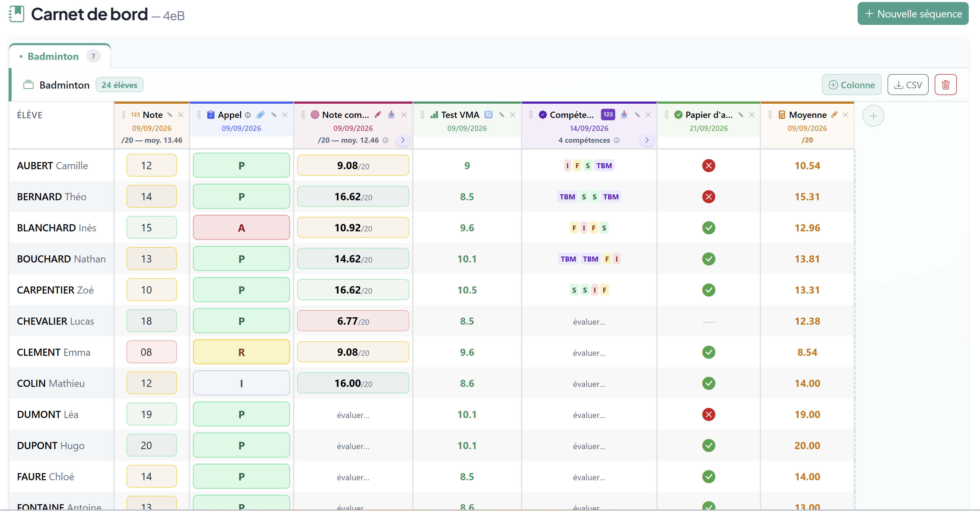Viewport: 980px width, 511px height.
Task: Edit the Papier d'a... column with its pencil icon
Action: click(x=741, y=115)
